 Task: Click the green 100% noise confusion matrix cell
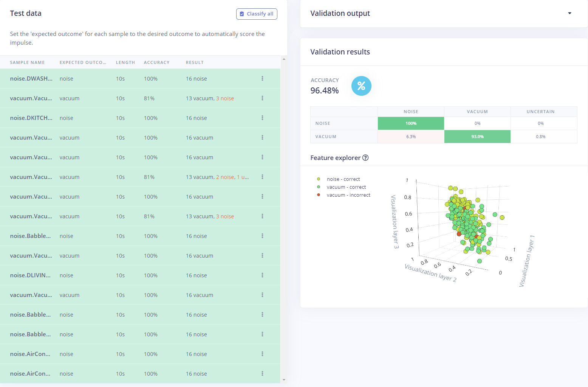tap(411, 123)
